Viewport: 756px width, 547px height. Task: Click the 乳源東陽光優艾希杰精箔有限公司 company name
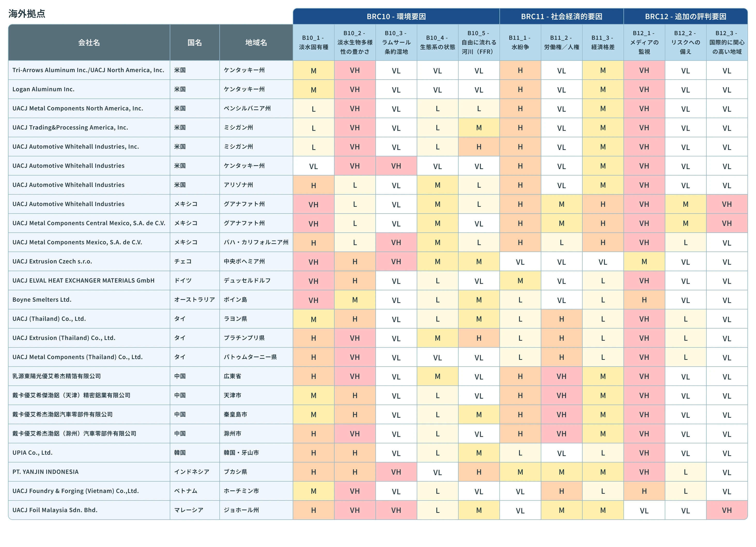[57, 376]
